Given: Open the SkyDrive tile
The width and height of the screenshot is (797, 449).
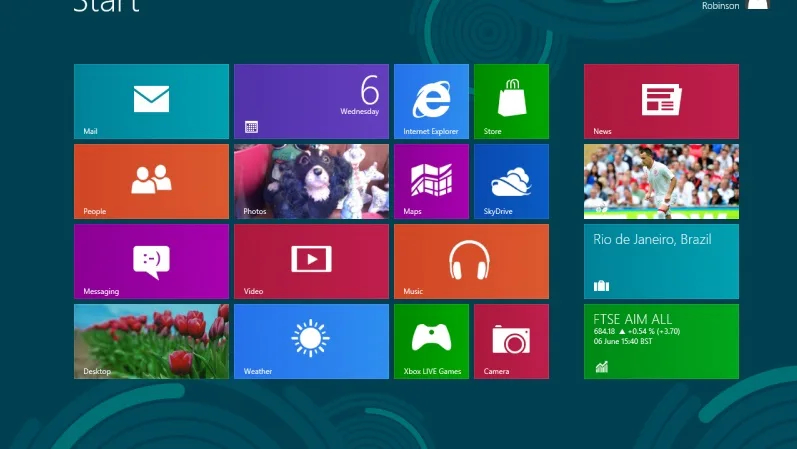Looking at the screenshot, I should (511, 182).
